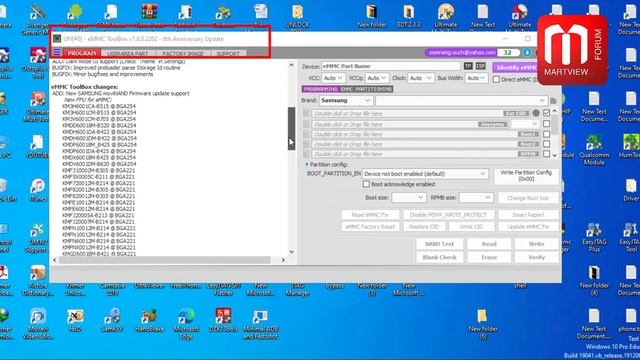
Task: Click the round gray icon in first file row
Action: point(536,113)
